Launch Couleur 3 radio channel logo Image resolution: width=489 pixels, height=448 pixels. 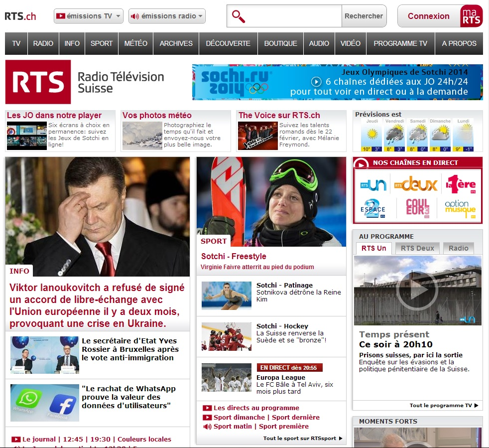click(x=417, y=208)
